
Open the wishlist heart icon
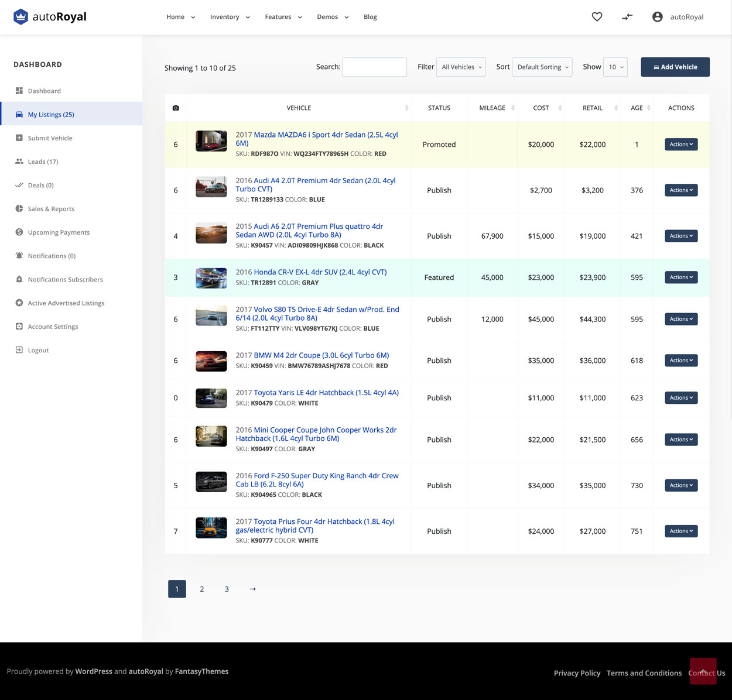[597, 17]
